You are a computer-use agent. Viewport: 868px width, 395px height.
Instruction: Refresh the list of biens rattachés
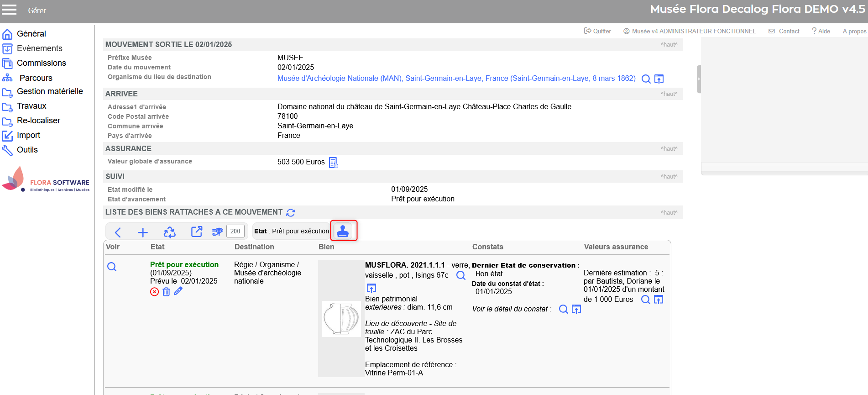[291, 213]
